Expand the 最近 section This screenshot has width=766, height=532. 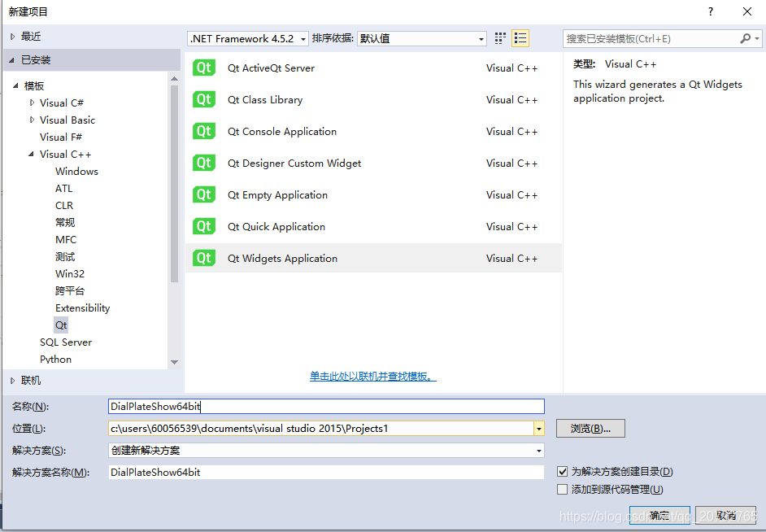pyautogui.click(x=13, y=37)
